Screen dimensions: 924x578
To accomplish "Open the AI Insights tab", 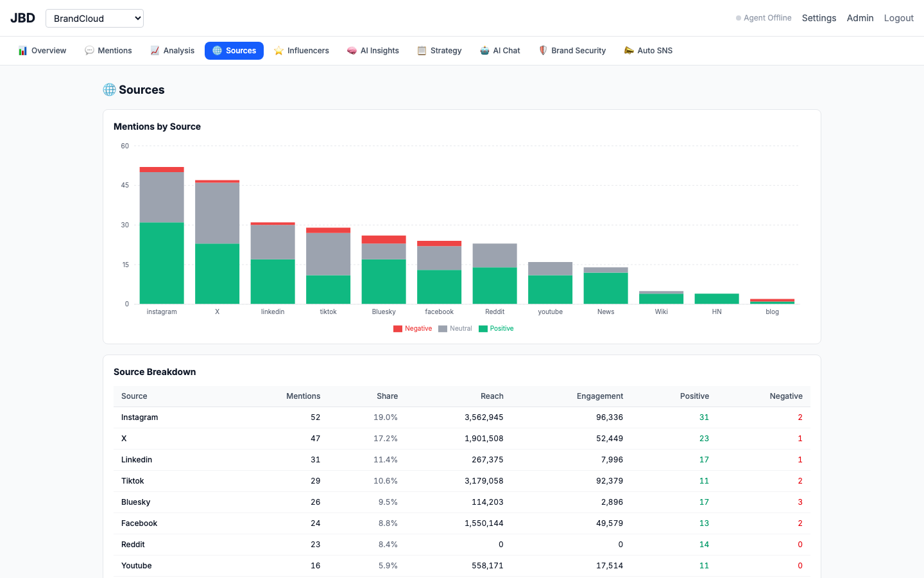I will click(x=373, y=51).
